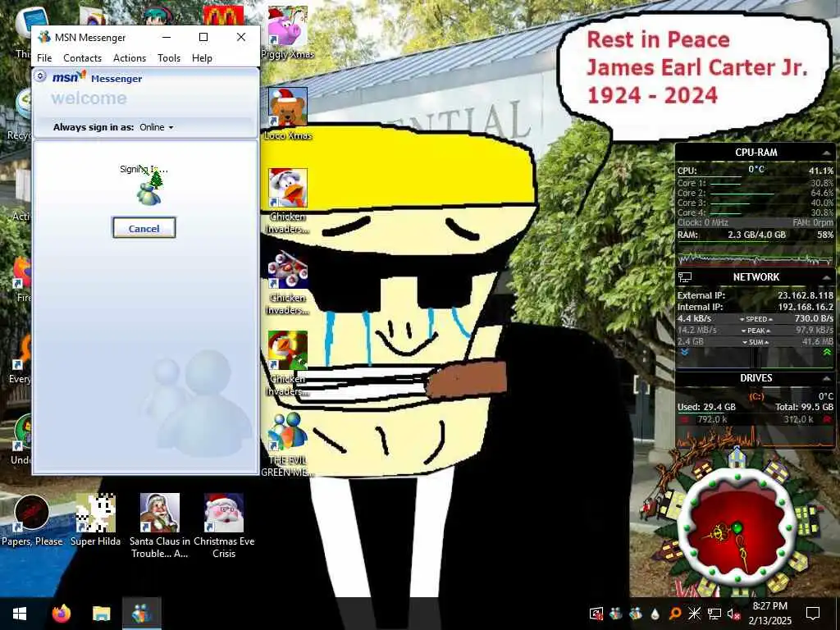This screenshot has height=630, width=840.
Task: Click the SPEED arrows selector in the network widget
Action: 756,319
